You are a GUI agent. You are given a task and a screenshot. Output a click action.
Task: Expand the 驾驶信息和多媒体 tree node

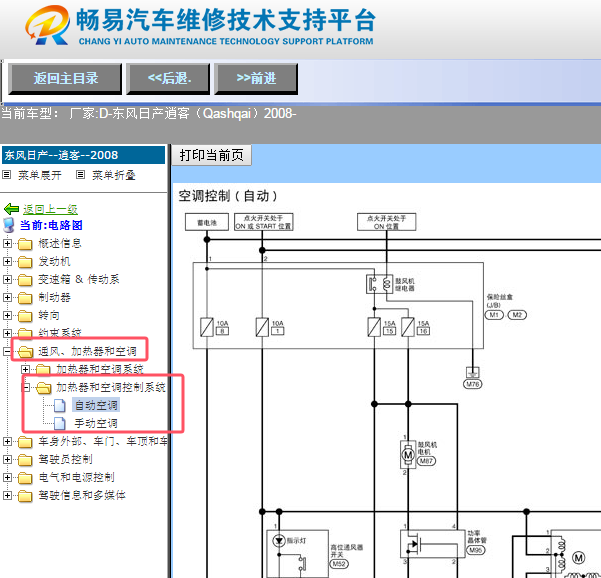click(x=7, y=495)
